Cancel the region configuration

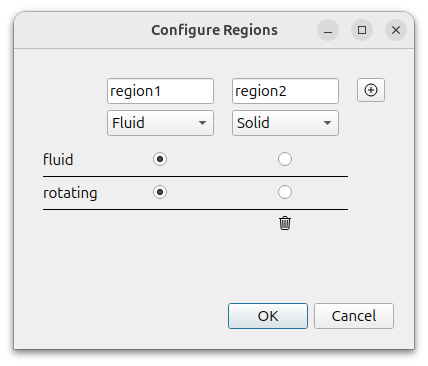pyautogui.click(x=354, y=316)
